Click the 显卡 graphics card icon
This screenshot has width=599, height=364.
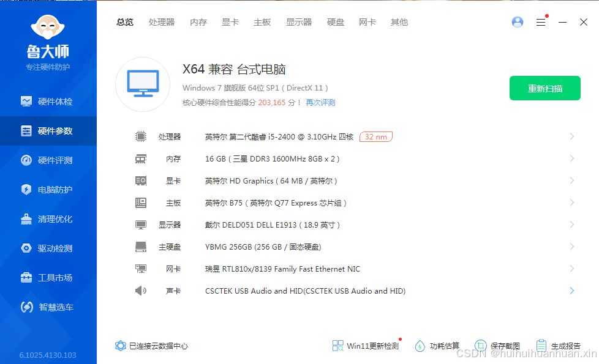(141, 181)
